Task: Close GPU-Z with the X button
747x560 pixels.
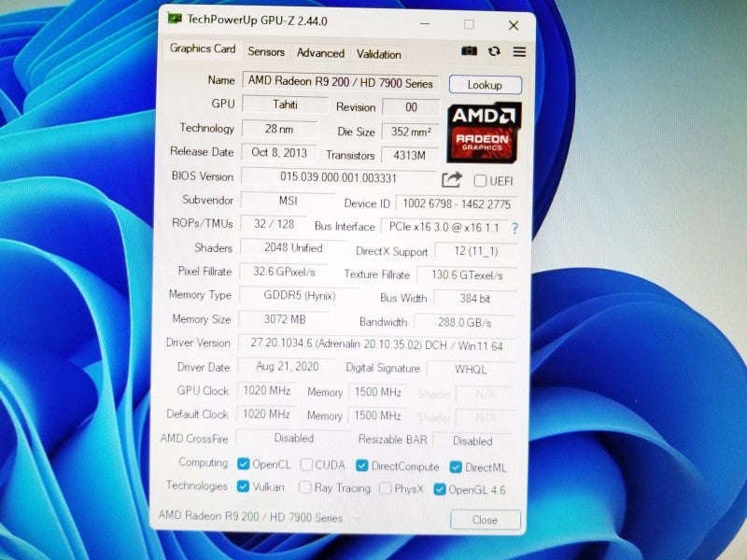Action: pyautogui.click(x=513, y=25)
